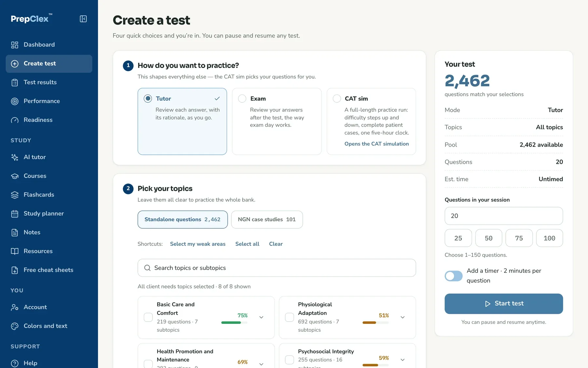Check the Physiological Adaptation checkbox
Viewport: 588px width, 368px height.
289,317
